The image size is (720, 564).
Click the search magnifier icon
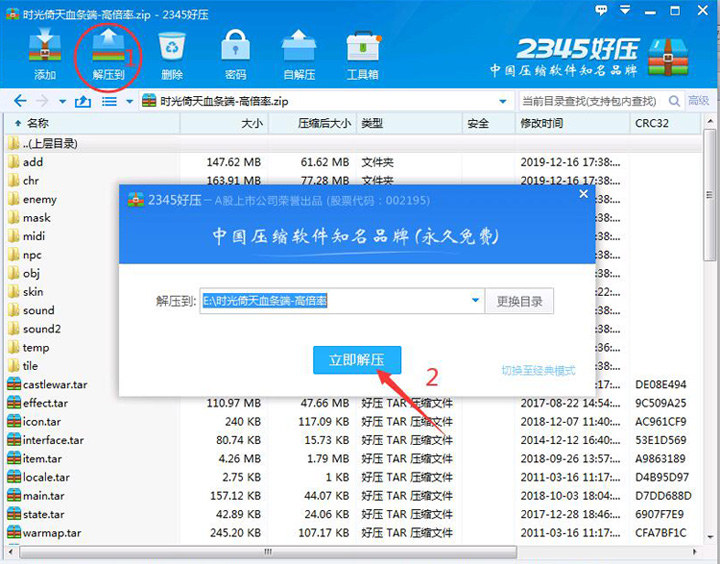coord(674,101)
